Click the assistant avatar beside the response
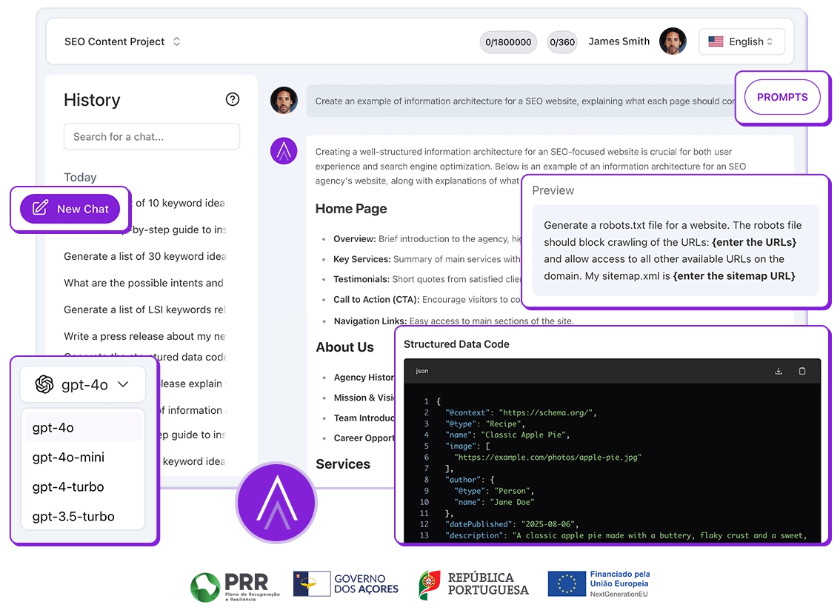The width and height of the screenshot is (840, 616). pos(284,150)
